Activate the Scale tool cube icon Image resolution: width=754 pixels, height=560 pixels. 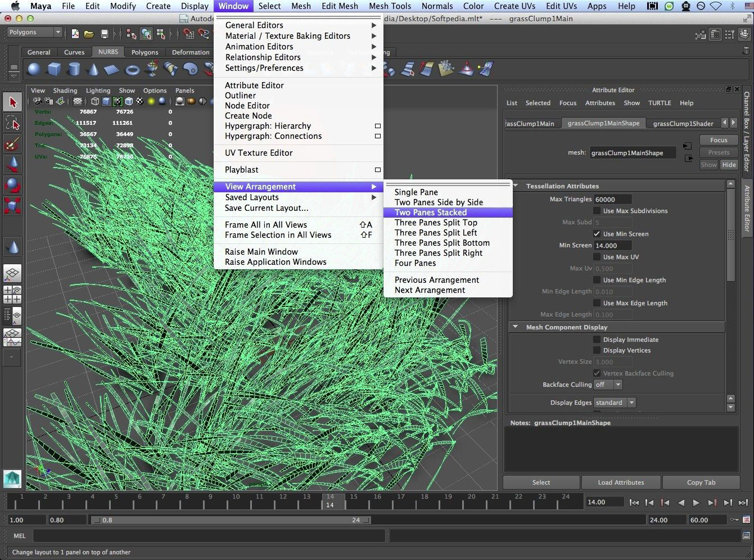pos(12,206)
